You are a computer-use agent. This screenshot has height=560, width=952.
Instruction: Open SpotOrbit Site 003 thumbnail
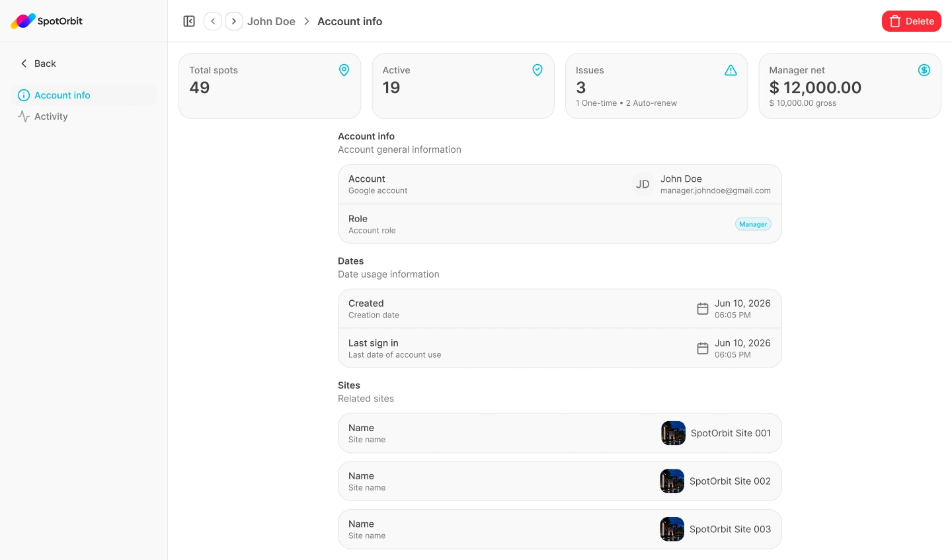point(672,529)
